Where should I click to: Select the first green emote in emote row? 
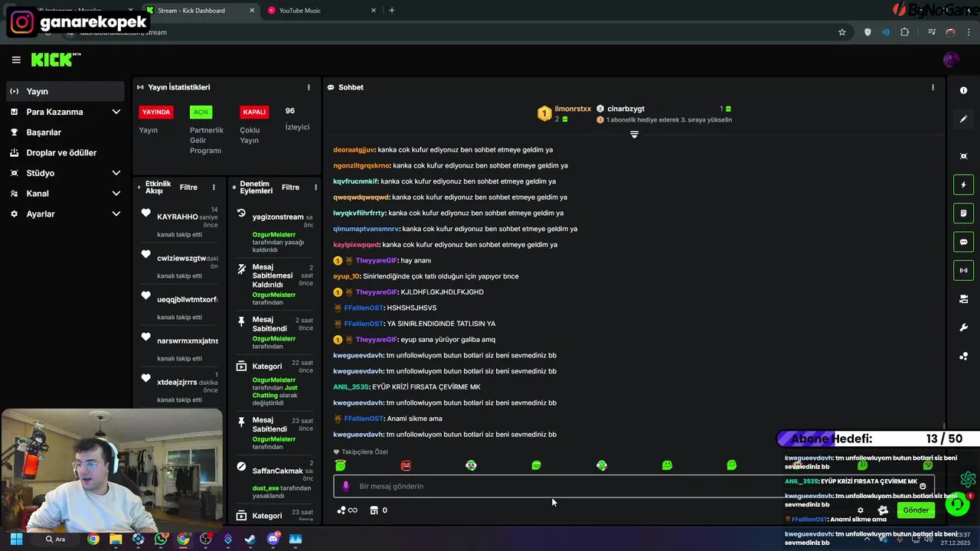[x=341, y=465]
